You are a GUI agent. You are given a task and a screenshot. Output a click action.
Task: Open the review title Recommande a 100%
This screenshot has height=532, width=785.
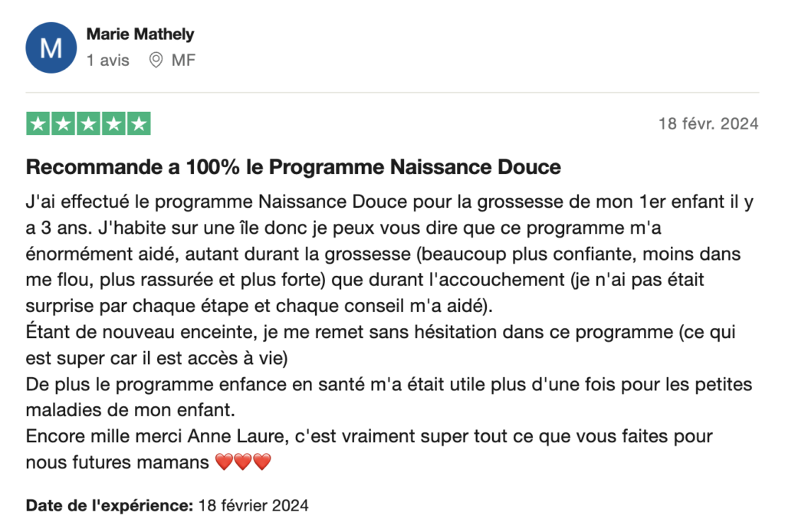[294, 167]
